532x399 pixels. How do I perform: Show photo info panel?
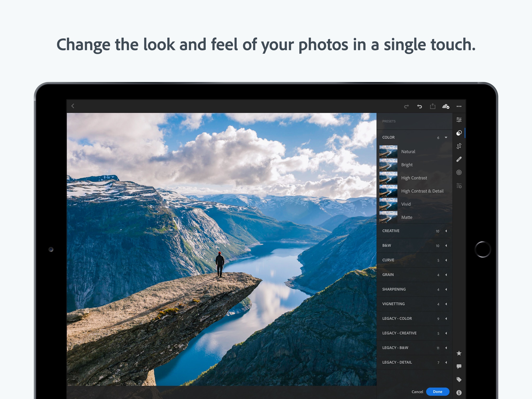pyautogui.click(x=459, y=393)
